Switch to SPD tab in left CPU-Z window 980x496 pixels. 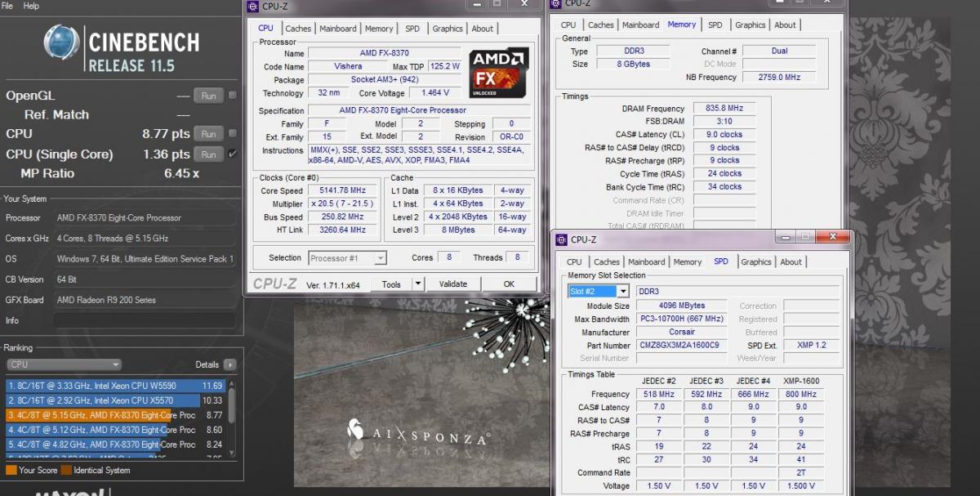click(x=412, y=29)
